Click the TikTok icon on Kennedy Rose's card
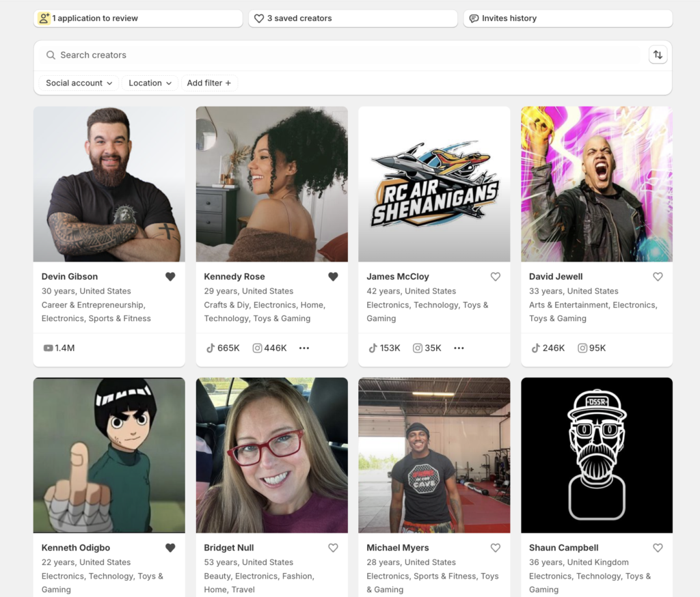Image resolution: width=700 pixels, height=597 pixels. 211,348
